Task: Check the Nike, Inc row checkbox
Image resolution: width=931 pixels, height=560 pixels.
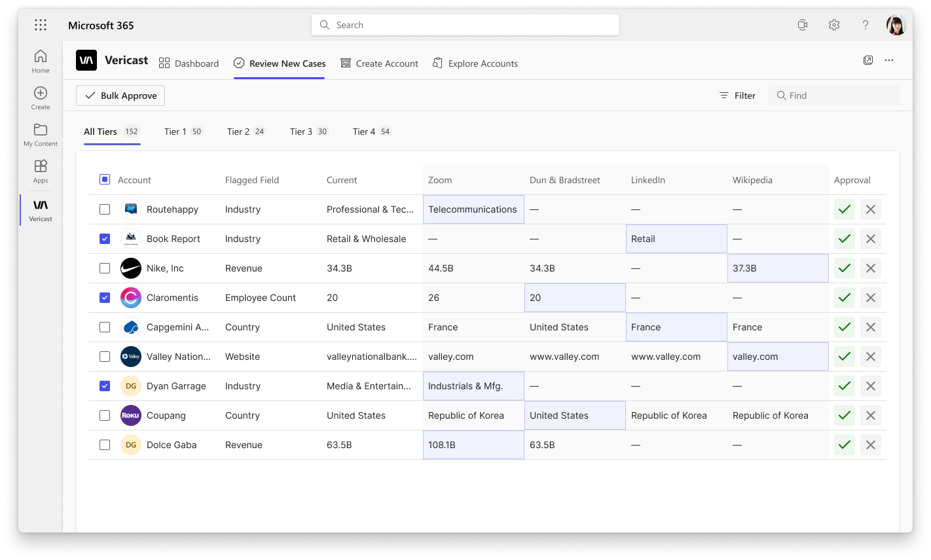Action: pyautogui.click(x=105, y=268)
